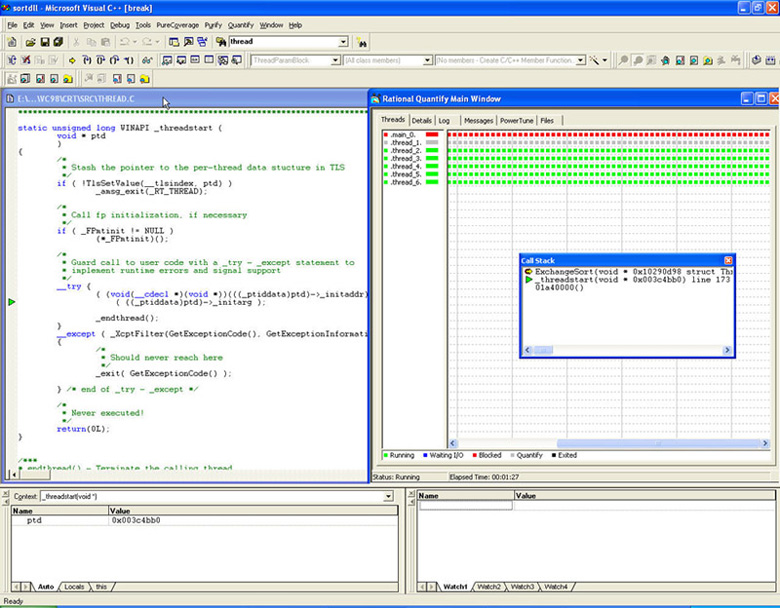Select .thread_2. in the Threads list
Viewport: 780px width, 608px height.
pyautogui.click(x=406, y=150)
